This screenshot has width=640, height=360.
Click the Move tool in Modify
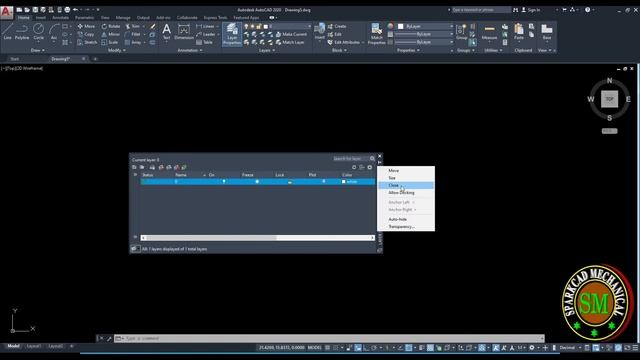86,26
